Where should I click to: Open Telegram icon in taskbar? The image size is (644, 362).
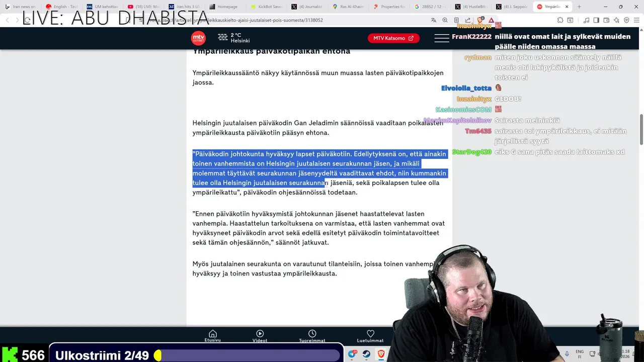pyautogui.click(x=352, y=354)
